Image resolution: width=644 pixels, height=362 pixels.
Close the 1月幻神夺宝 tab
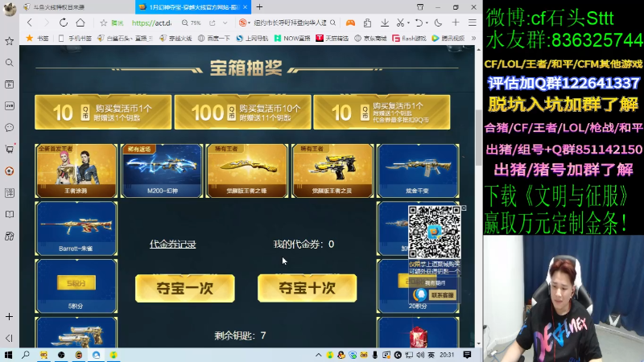click(x=246, y=7)
